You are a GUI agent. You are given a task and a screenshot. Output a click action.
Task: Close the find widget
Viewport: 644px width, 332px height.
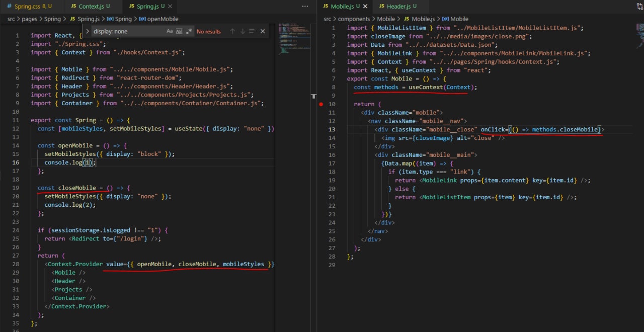[263, 31]
